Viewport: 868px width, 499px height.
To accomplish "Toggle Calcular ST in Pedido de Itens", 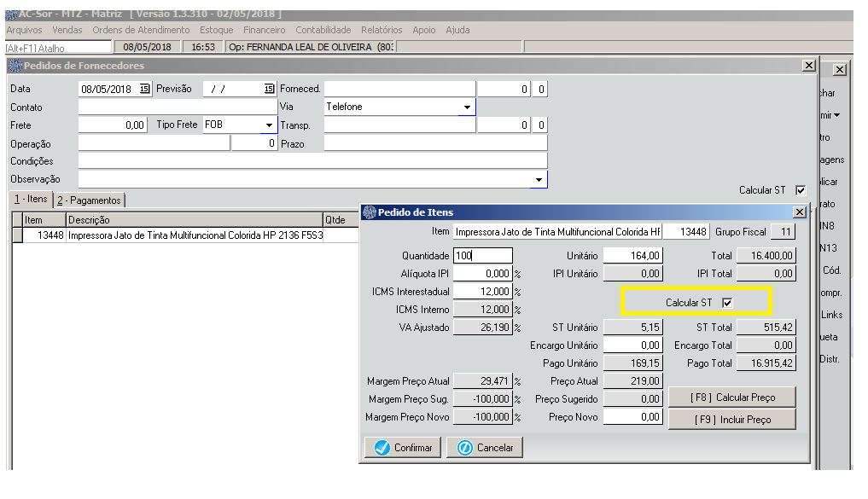I will (727, 303).
